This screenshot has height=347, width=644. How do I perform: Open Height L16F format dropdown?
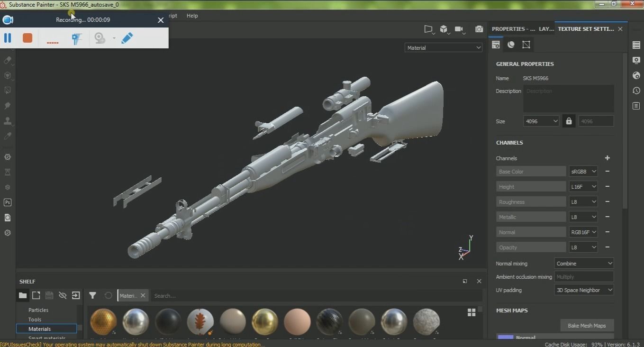[583, 186]
